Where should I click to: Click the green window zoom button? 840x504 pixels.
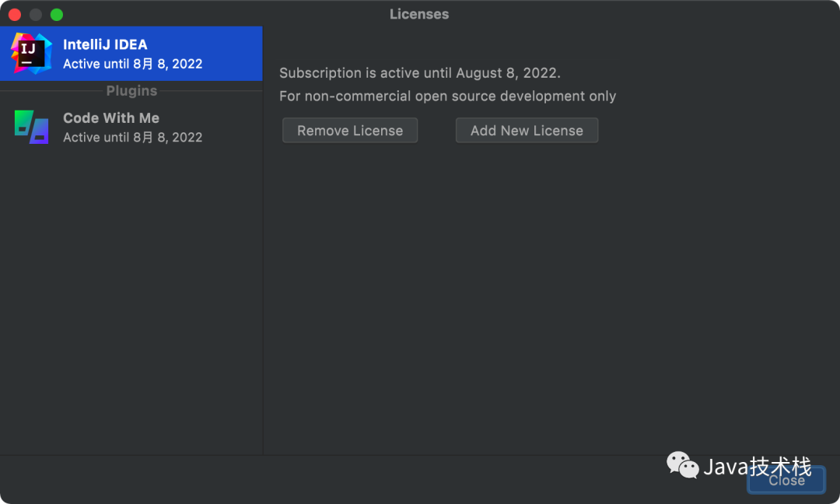click(57, 15)
